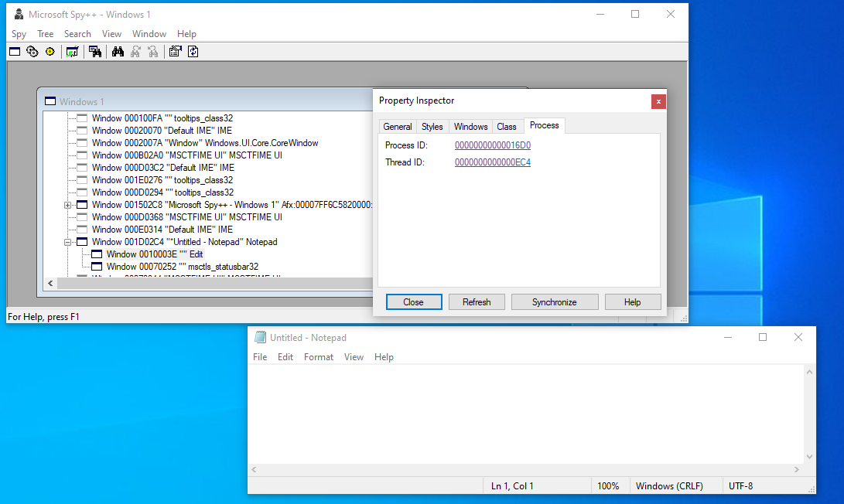The width and height of the screenshot is (844, 504).
Task: Click the Processes toolbar icon with two gears
Action: point(32,52)
